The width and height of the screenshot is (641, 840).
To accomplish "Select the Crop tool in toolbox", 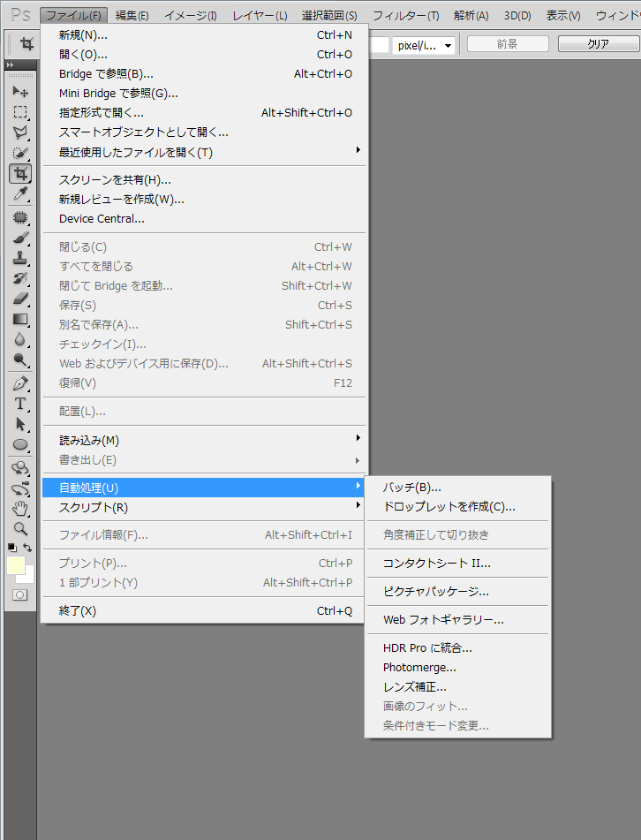I will click(x=20, y=174).
